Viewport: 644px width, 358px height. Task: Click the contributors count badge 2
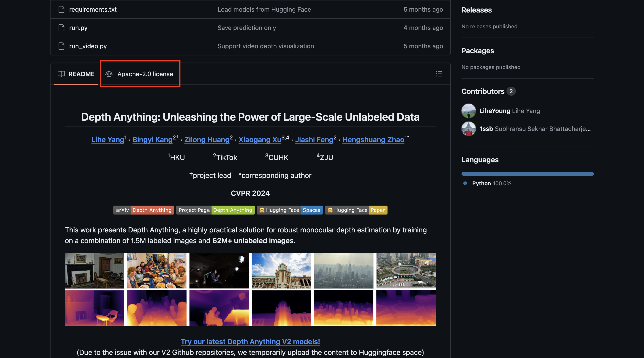tap(511, 91)
